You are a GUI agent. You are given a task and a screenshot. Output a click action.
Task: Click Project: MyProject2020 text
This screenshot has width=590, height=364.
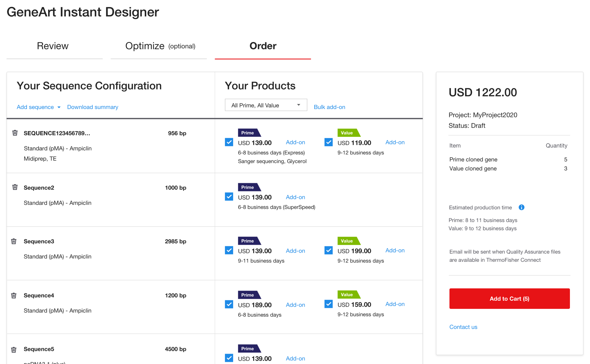(x=483, y=115)
